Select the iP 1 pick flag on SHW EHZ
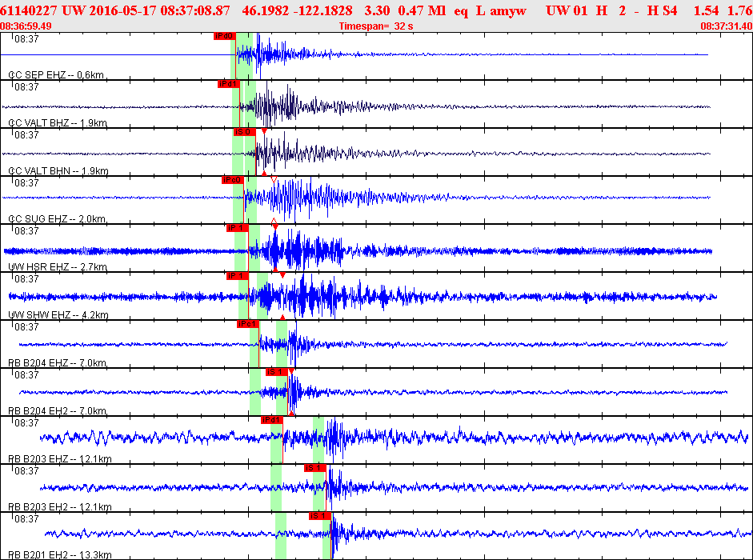Image resolution: width=753 pixels, height=560 pixels. coord(237,276)
